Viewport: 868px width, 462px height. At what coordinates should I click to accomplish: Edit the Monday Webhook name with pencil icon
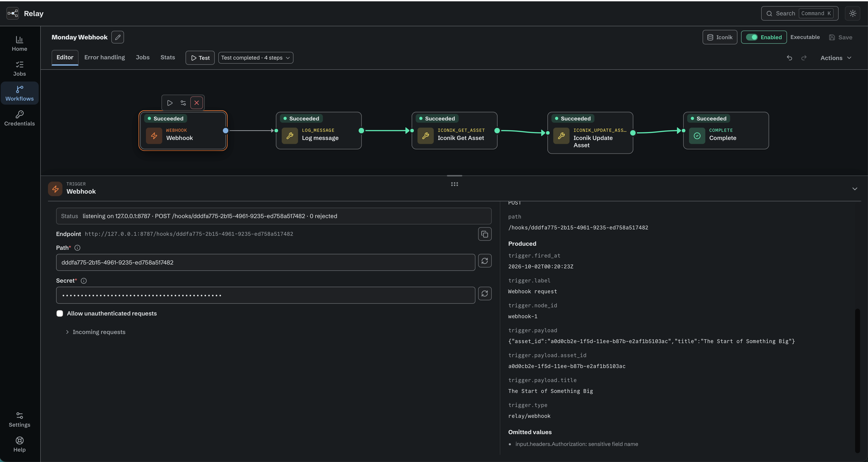[118, 37]
